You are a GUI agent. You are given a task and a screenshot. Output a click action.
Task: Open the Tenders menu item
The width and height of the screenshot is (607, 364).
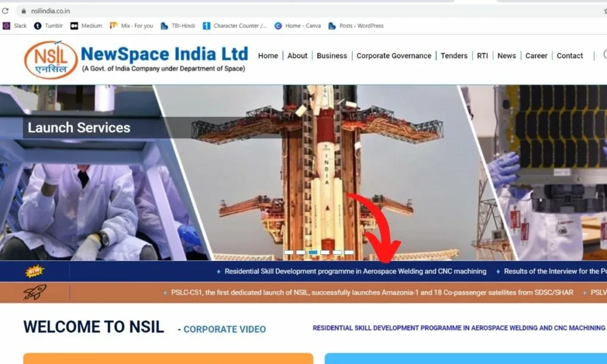(454, 56)
